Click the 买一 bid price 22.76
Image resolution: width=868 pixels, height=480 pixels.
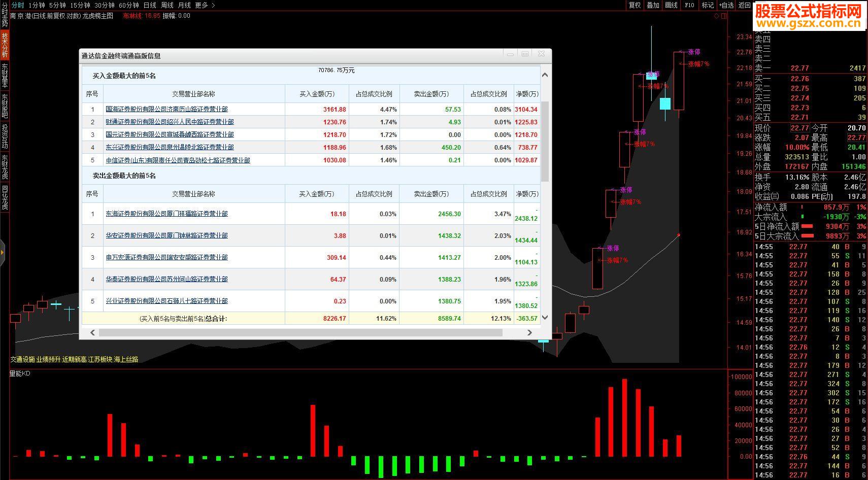coord(799,79)
